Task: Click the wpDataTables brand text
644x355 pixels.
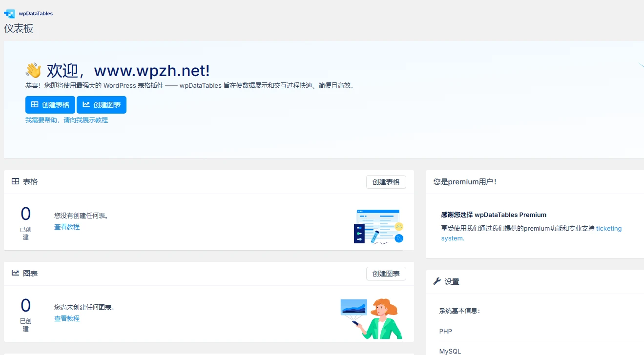Action: (36, 14)
